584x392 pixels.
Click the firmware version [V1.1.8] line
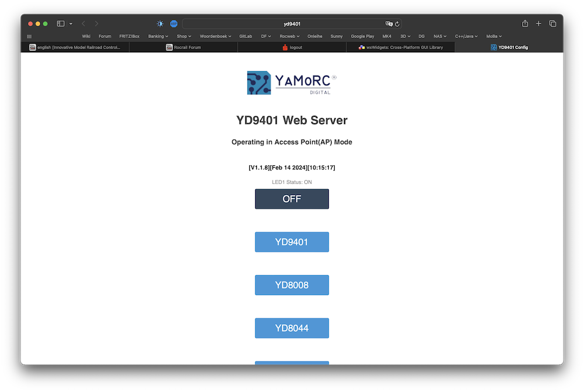tap(291, 168)
